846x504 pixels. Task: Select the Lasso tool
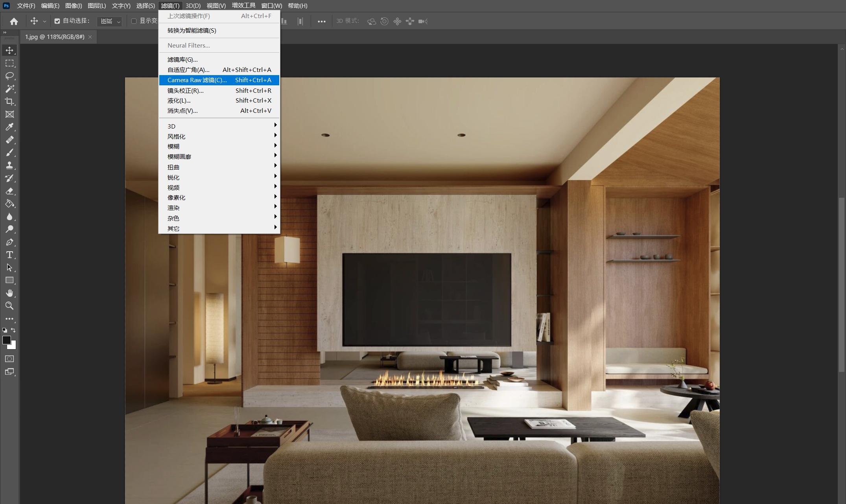(9, 76)
